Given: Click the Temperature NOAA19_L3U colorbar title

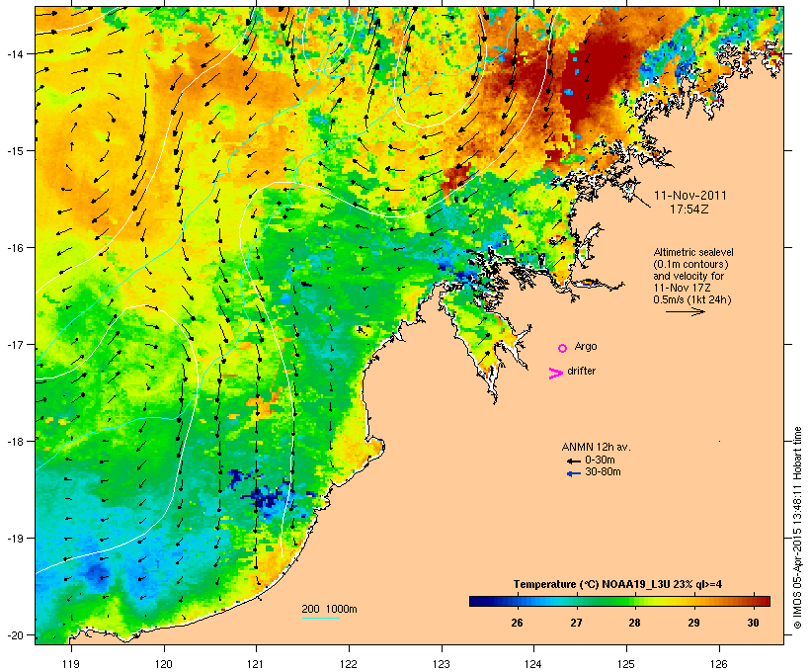Looking at the screenshot, I should tap(617, 584).
